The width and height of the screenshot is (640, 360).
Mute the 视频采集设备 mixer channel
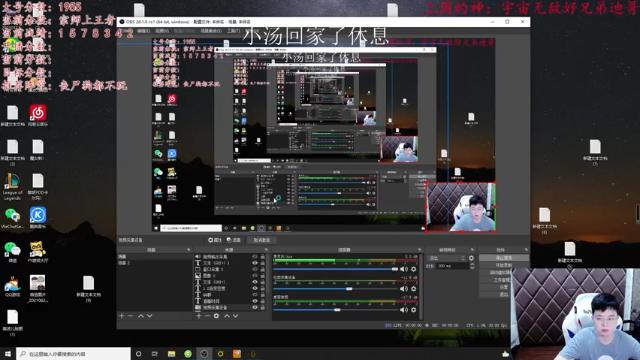404,289
